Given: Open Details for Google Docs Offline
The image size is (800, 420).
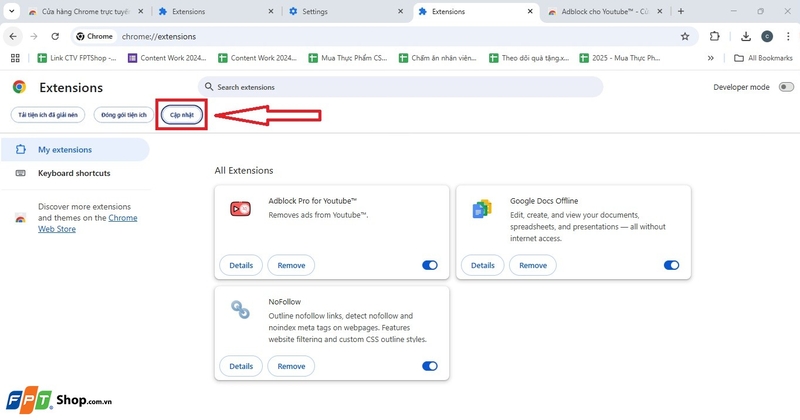Looking at the screenshot, I should coord(483,265).
